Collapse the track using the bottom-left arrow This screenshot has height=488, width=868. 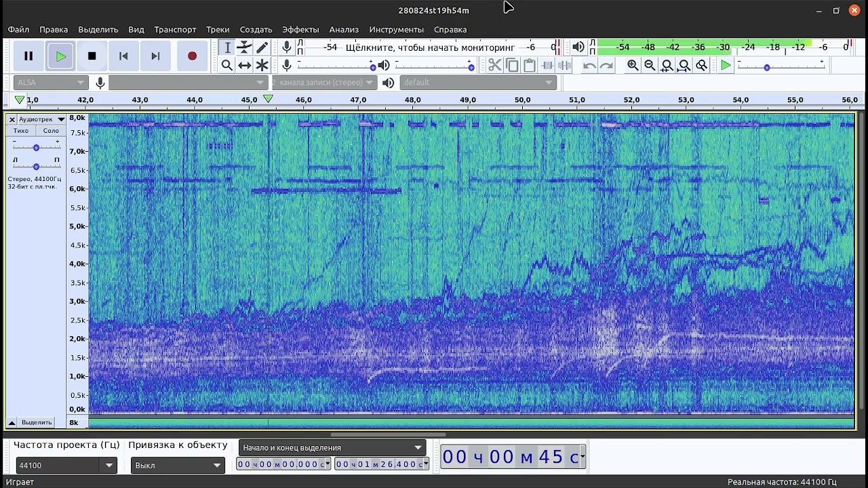12,422
